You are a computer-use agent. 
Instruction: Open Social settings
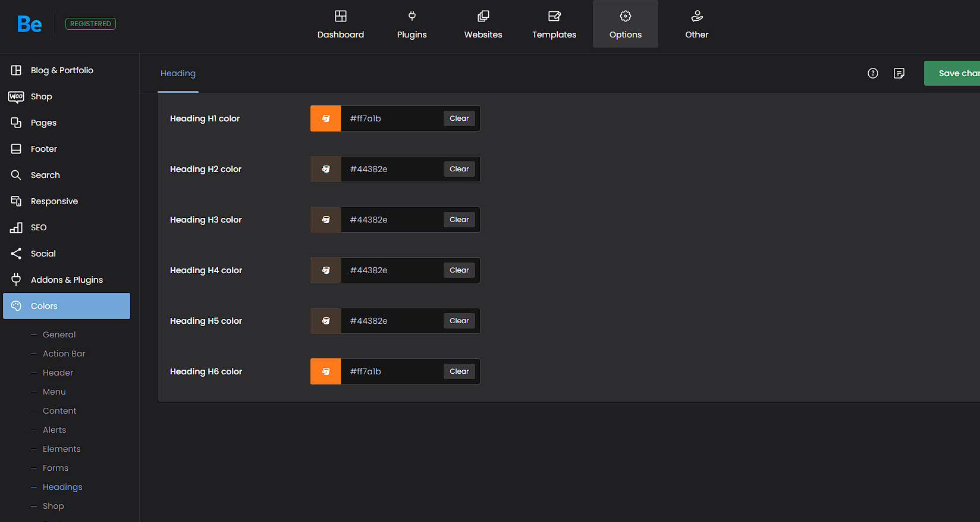click(67, 254)
